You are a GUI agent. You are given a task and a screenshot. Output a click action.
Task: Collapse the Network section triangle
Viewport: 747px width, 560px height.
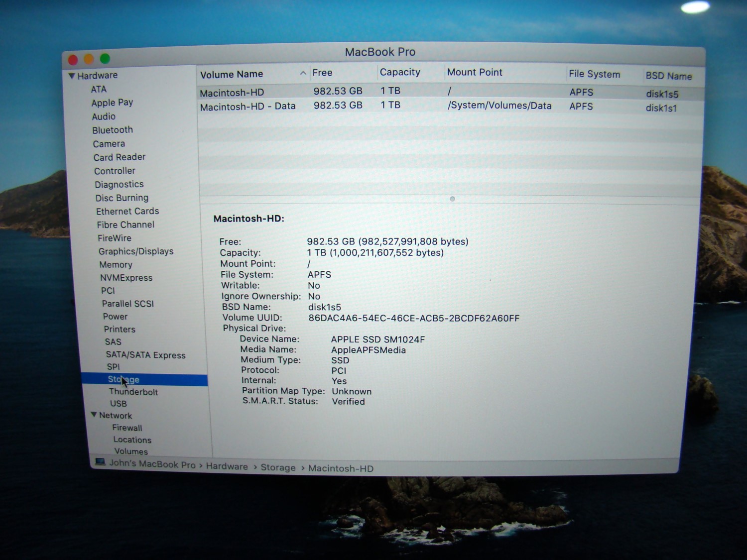[x=94, y=415]
